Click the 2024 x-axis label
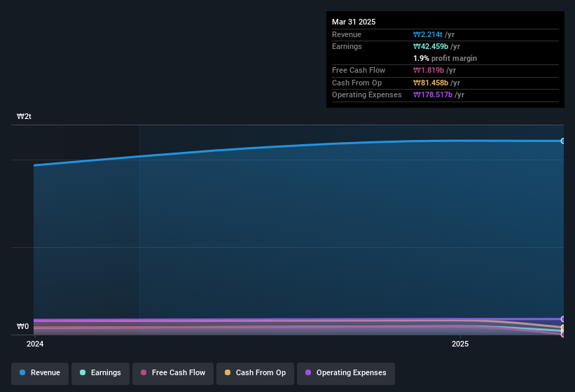575x392 pixels. (x=35, y=344)
